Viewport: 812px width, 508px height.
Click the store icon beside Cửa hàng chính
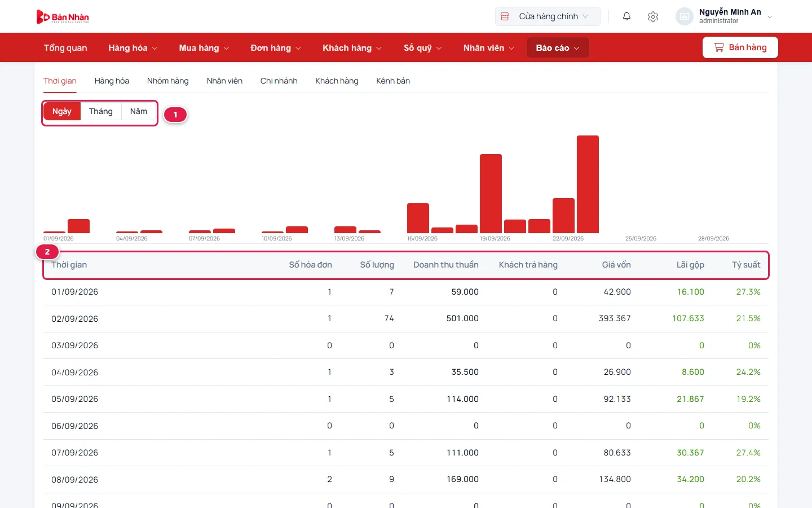[505, 16]
